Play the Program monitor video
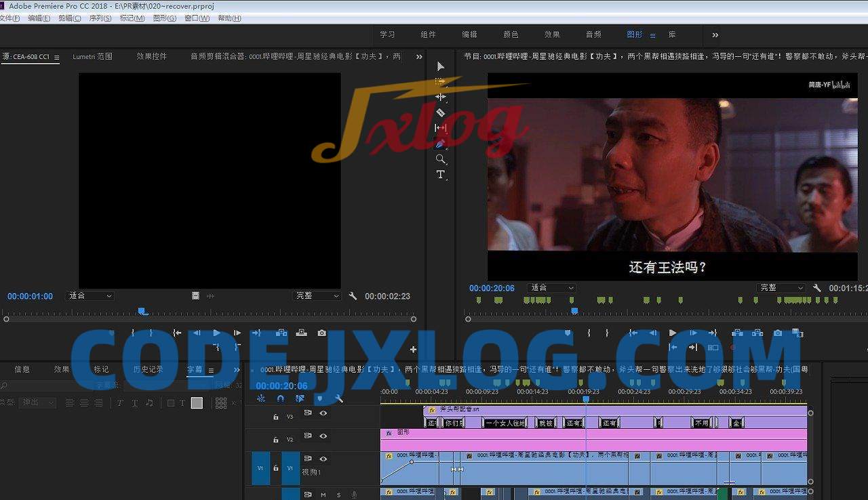This screenshot has height=500, width=868. coord(672,333)
